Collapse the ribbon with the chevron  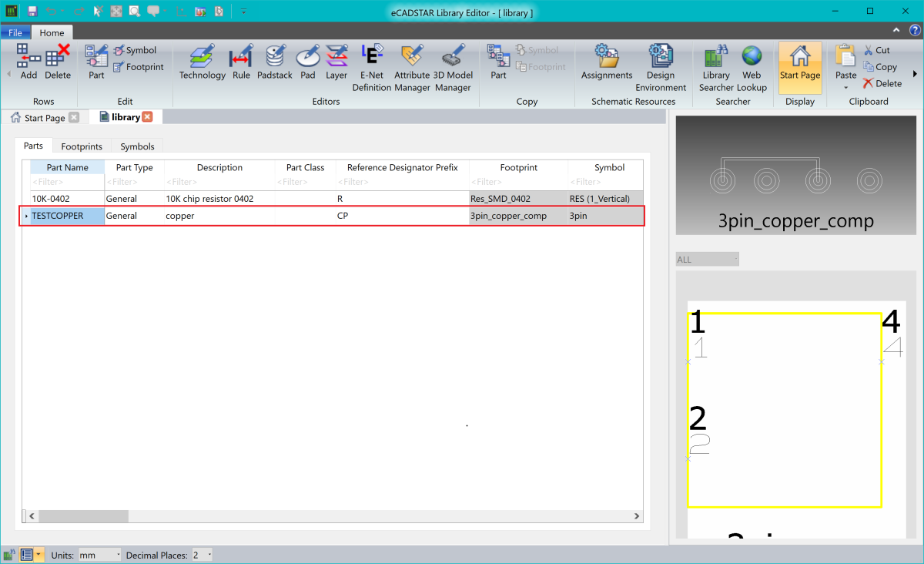896,31
